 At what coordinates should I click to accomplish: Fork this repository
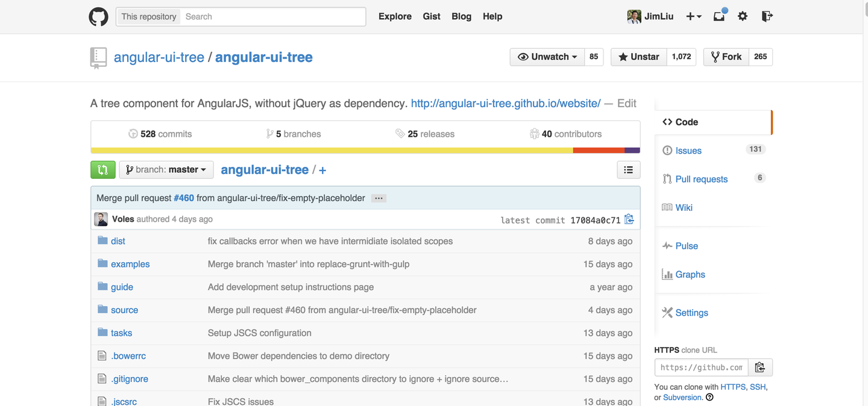[726, 57]
